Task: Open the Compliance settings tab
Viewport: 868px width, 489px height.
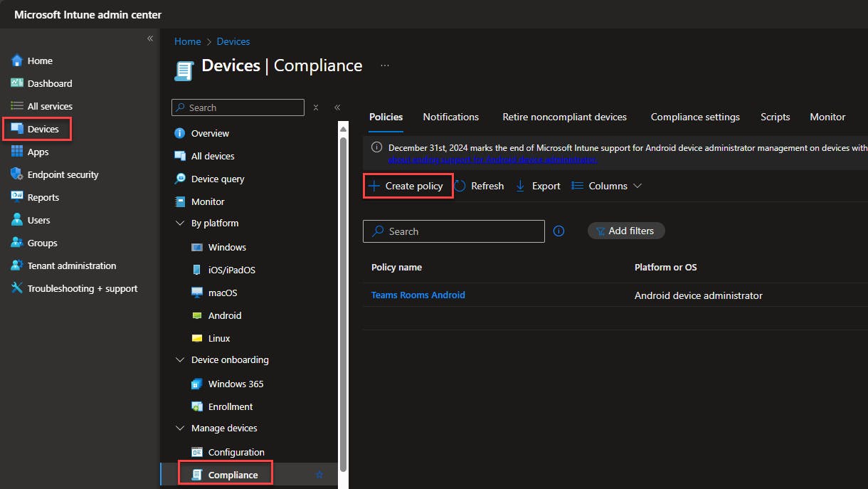Action: (x=694, y=117)
